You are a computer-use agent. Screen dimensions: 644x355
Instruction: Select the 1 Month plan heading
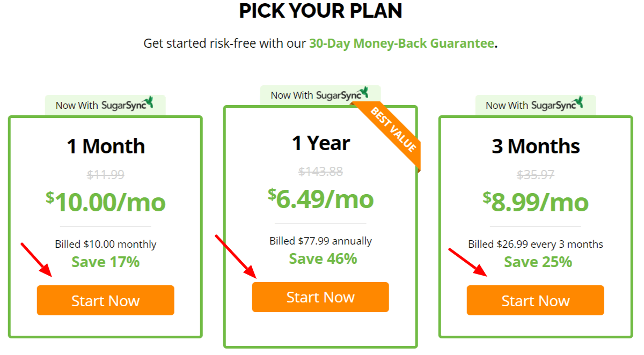click(x=106, y=146)
